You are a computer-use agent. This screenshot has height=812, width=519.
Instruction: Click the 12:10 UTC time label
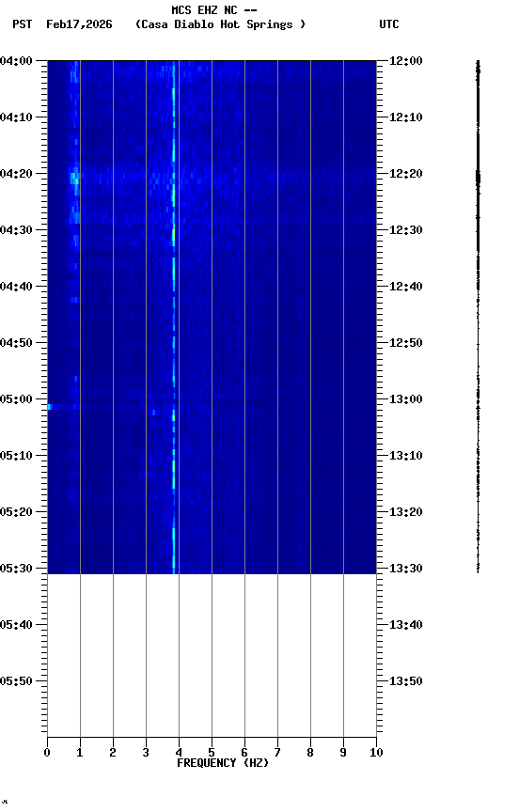tap(405, 117)
